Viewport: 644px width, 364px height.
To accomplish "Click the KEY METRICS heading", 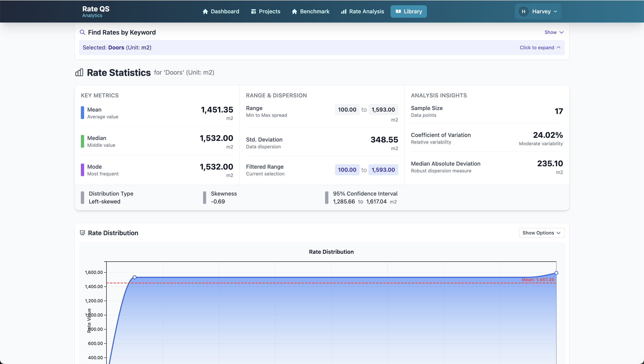I will 100,95.
